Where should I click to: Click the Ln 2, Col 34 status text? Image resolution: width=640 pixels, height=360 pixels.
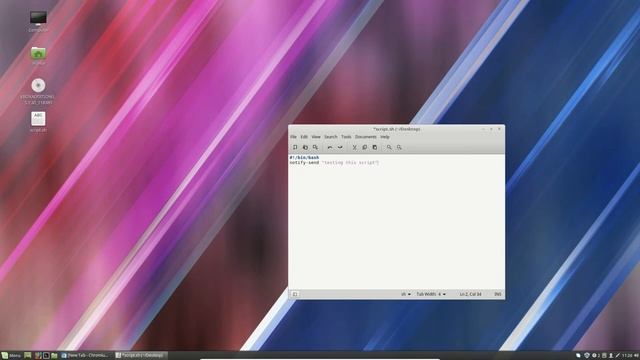coord(470,294)
